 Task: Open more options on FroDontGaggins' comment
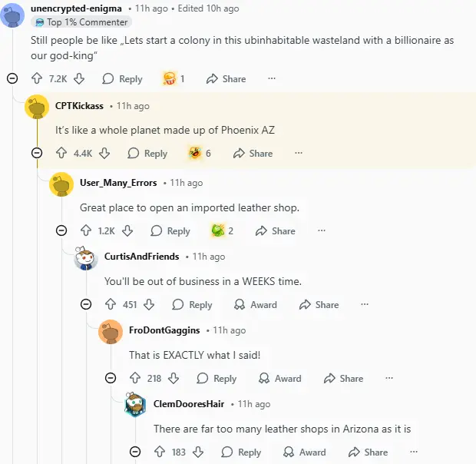pyautogui.click(x=389, y=378)
